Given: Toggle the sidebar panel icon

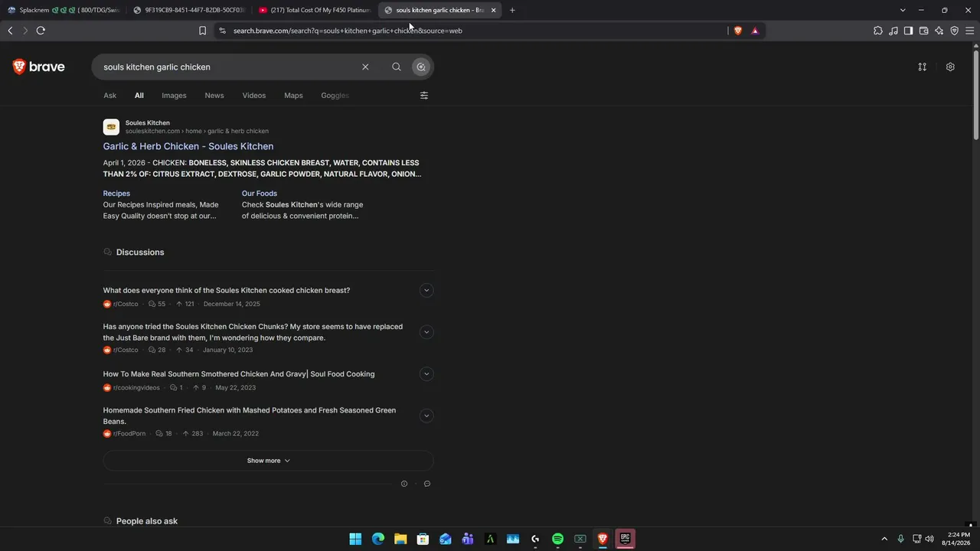Looking at the screenshot, I should [x=908, y=31].
